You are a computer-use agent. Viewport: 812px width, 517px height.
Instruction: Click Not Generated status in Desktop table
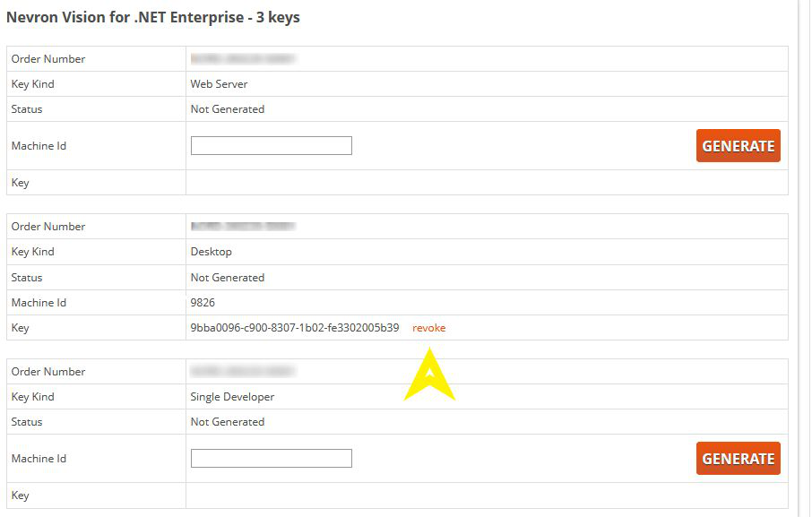227,278
